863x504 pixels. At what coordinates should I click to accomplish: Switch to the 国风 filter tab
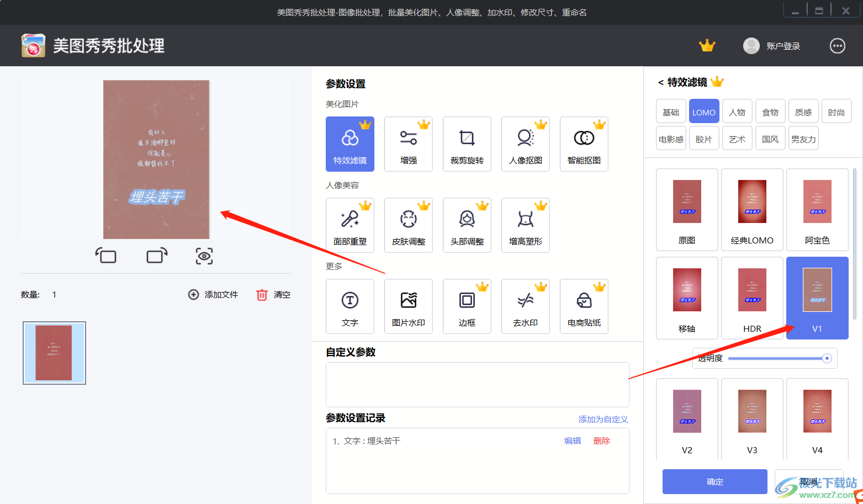770,139
